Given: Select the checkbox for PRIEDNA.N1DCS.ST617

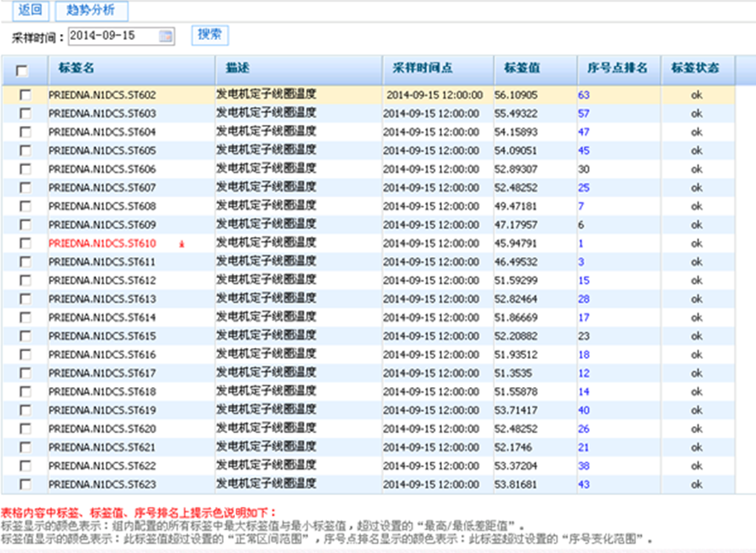Looking at the screenshot, I should click(25, 373).
